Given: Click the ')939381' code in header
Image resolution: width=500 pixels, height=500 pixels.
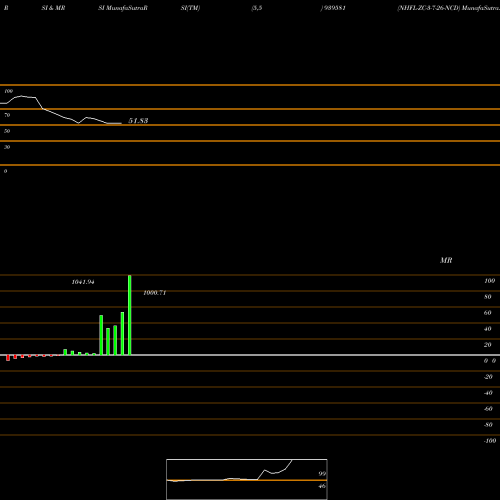Looking at the screenshot, I should click(x=333, y=8).
